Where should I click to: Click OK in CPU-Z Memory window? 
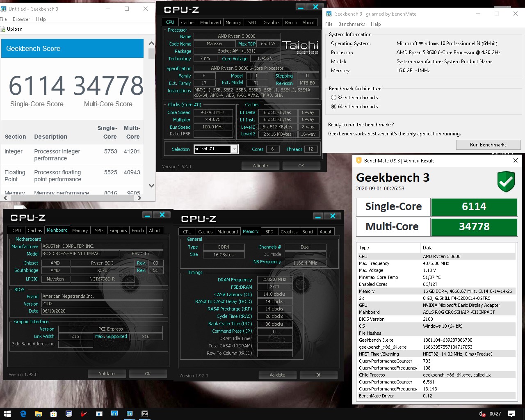tap(318, 375)
